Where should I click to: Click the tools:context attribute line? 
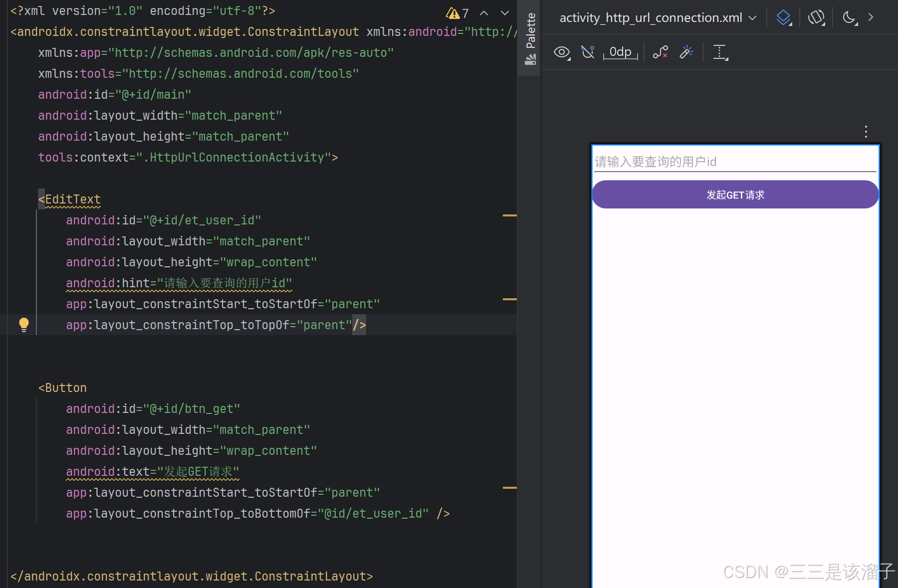(188, 158)
